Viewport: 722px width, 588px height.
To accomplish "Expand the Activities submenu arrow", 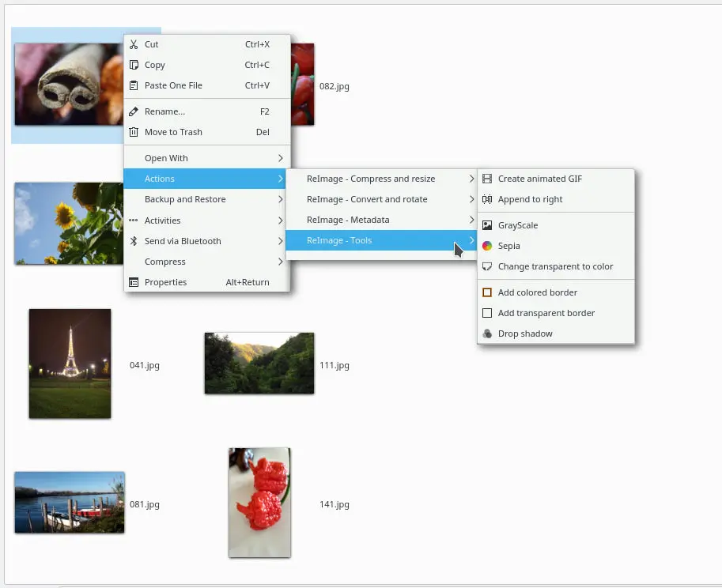I will click(x=281, y=220).
